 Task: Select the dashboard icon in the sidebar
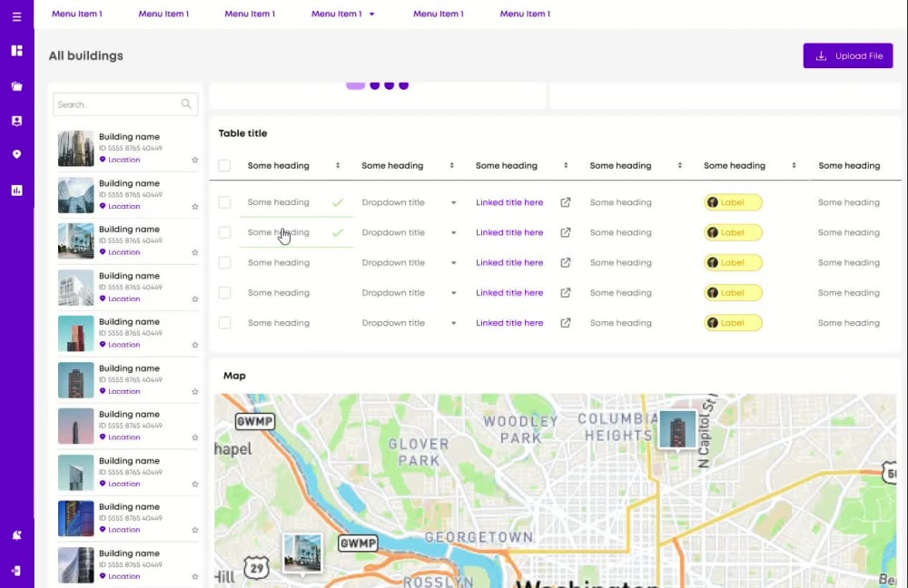point(16,51)
